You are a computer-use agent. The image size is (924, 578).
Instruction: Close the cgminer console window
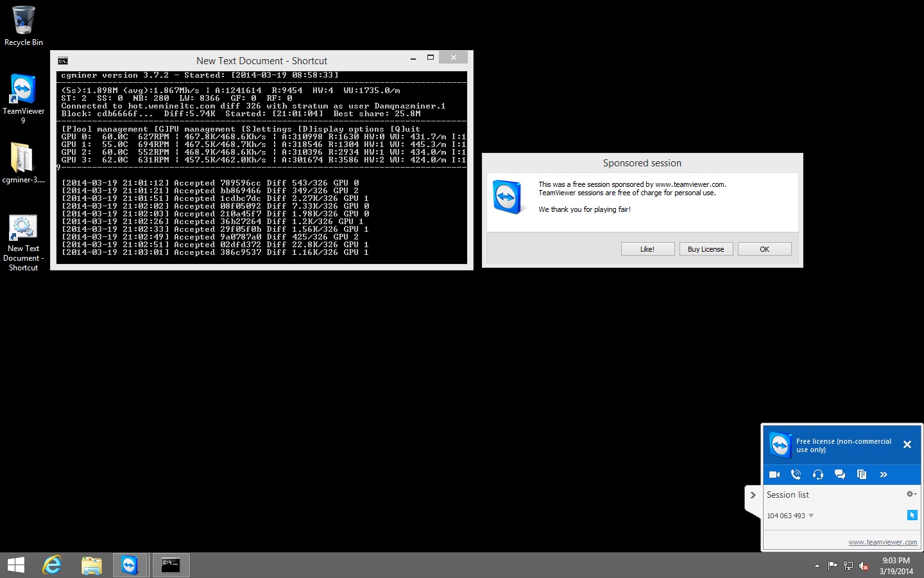point(454,58)
